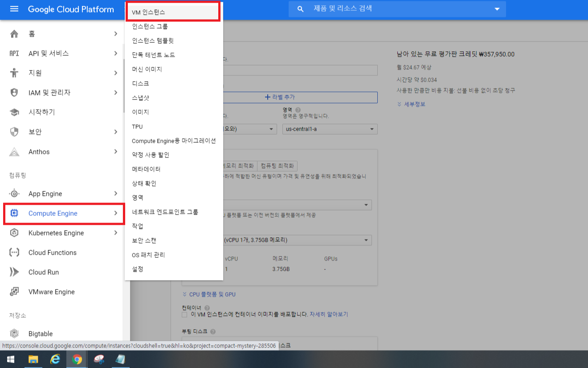Click help icon next to 영역
Screen dimensions: 588x368
click(298, 110)
